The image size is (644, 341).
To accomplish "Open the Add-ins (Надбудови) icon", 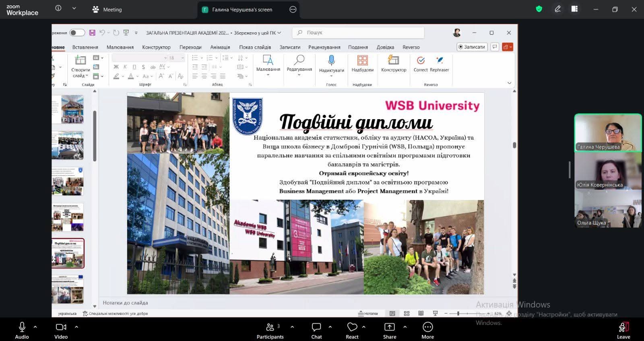I will [x=362, y=61].
